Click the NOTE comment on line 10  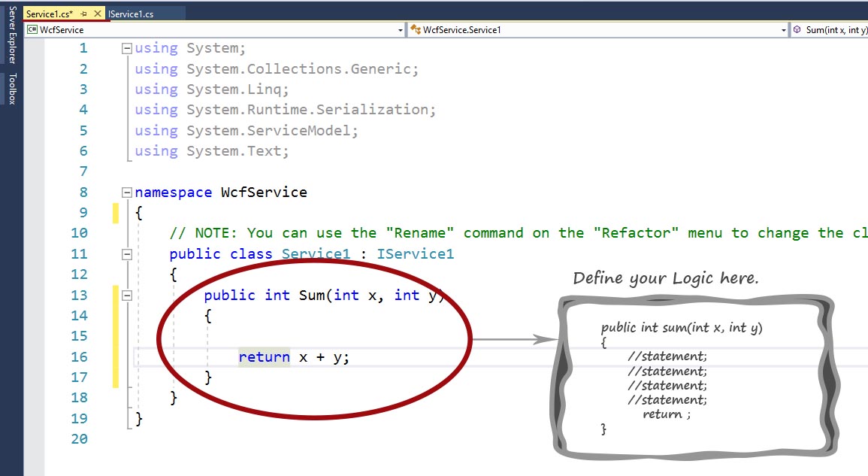pyautogui.click(x=519, y=233)
